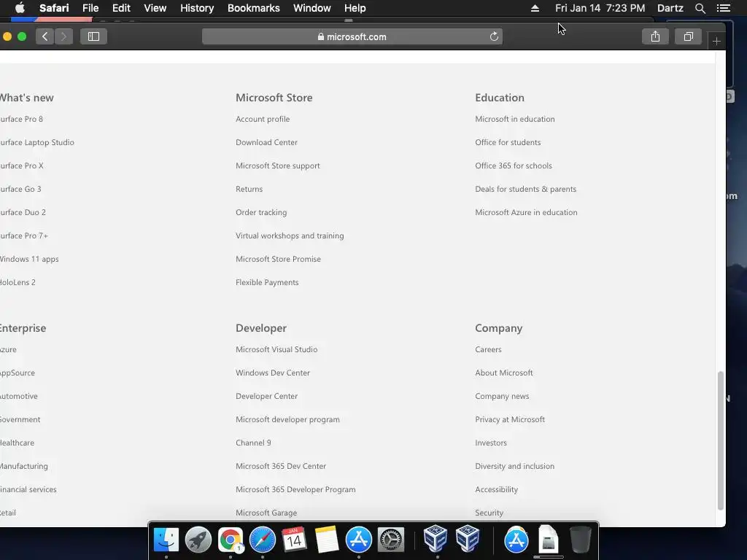Open Calendar from the Dock
The height and width of the screenshot is (560, 747).
pyautogui.click(x=294, y=540)
